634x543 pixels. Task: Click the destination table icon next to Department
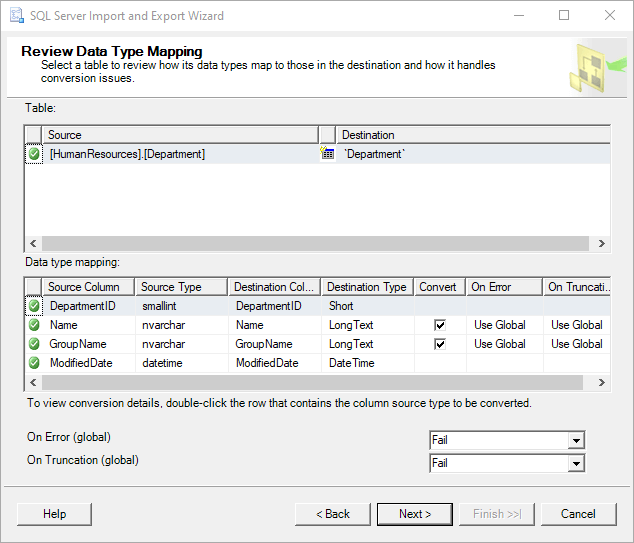pos(327,154)
